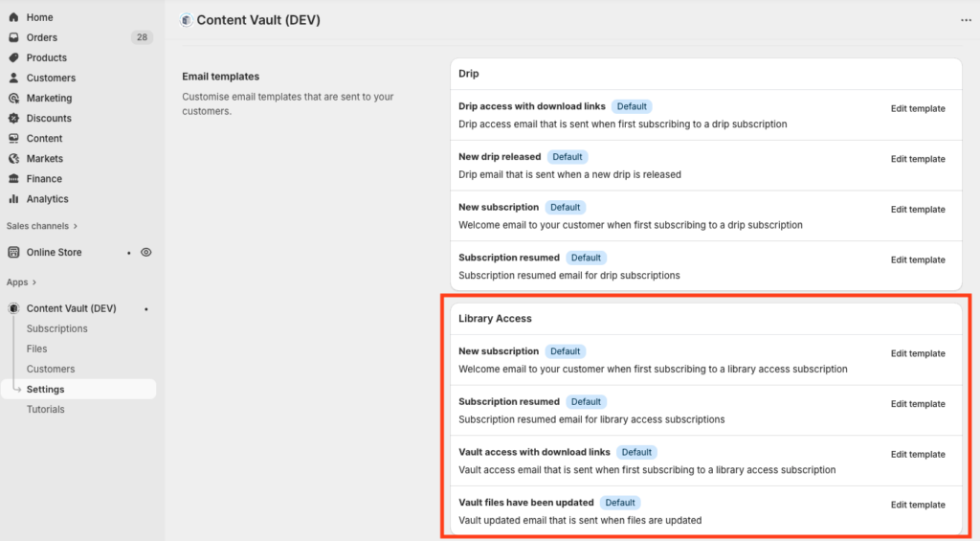This screenshot has width=980, height=541.
Task: Edit template for New drip released
Action: click(918, 159)
